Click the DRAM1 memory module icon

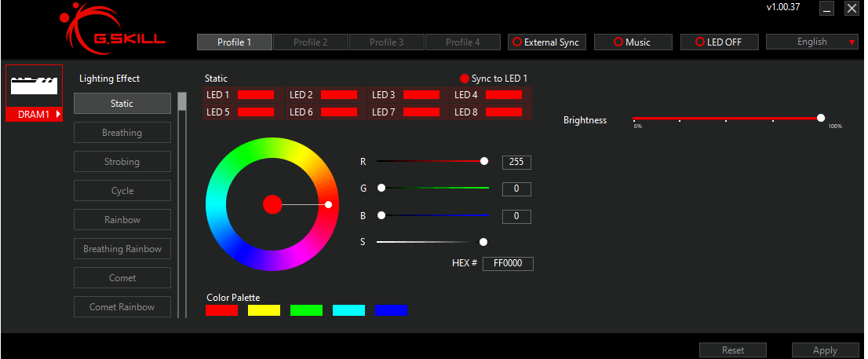point(34,86)
